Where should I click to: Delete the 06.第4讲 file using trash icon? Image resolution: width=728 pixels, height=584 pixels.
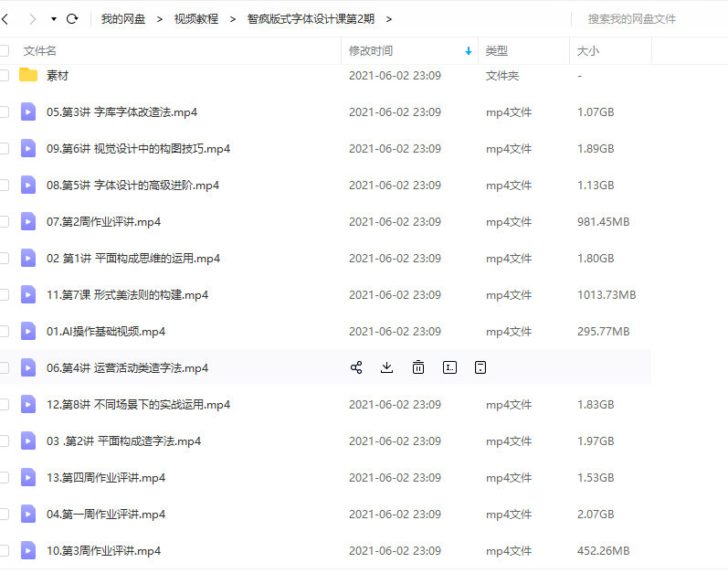pos(418,367)
